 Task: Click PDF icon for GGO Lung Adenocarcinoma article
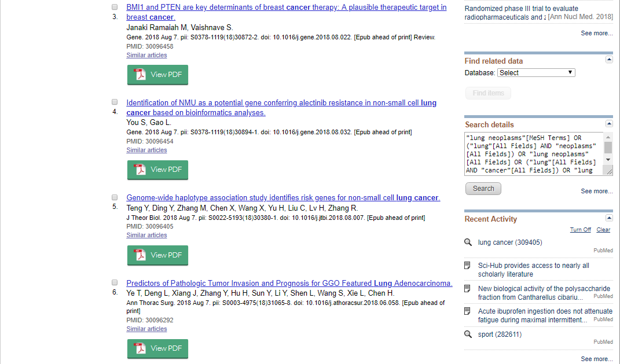140,348
